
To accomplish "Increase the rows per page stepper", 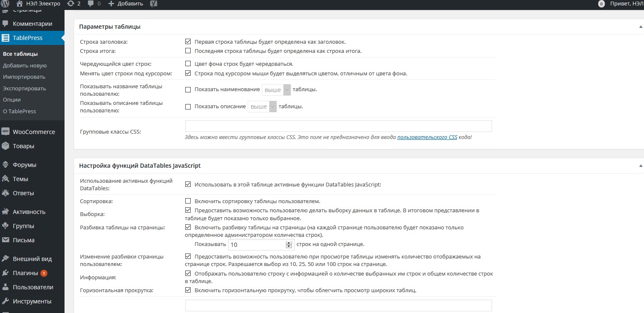I will (289, 243).
